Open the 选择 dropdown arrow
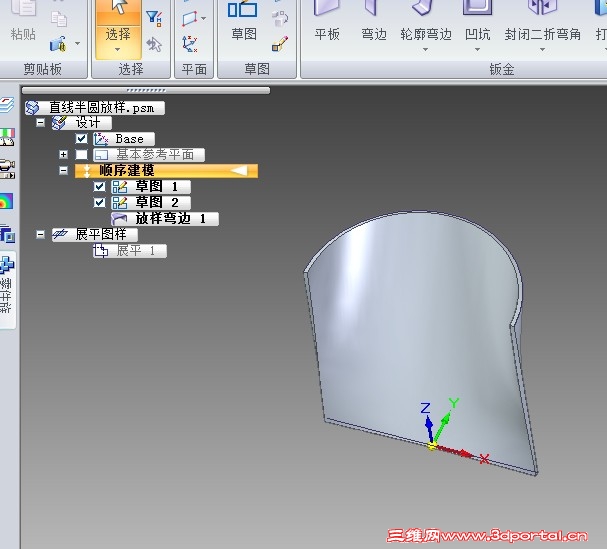Viewport: 607px width, 549px height. [x=118, y=50]
